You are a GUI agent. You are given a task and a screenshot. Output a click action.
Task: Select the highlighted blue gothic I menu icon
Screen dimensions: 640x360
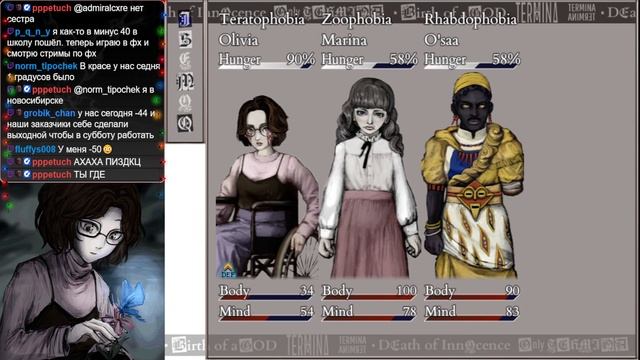185,19
